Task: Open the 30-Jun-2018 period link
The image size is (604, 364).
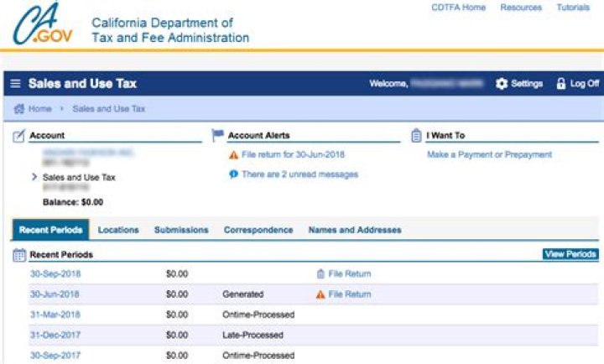Action: 55,294
